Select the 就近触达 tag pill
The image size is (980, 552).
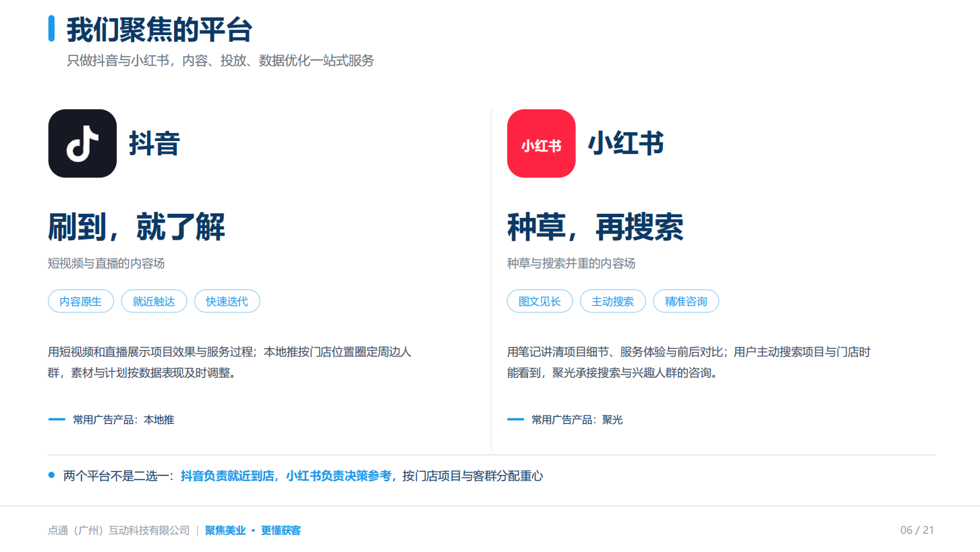[x=154, y=302]
